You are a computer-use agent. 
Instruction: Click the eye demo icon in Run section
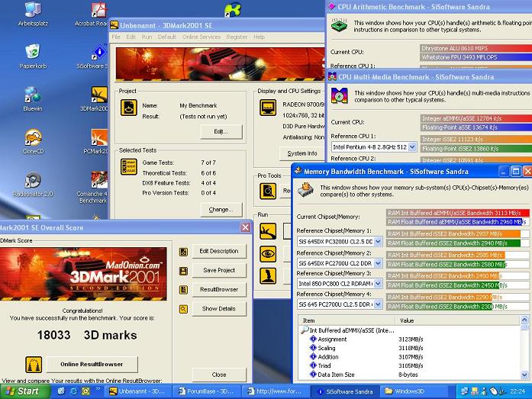click(x=268, y=253)
